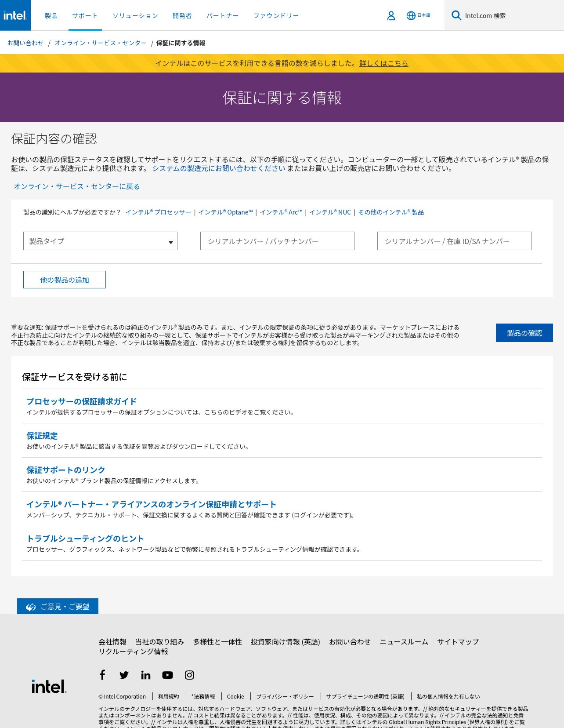
Task: Click *法務情報 footer link
Action: (203, 696)
